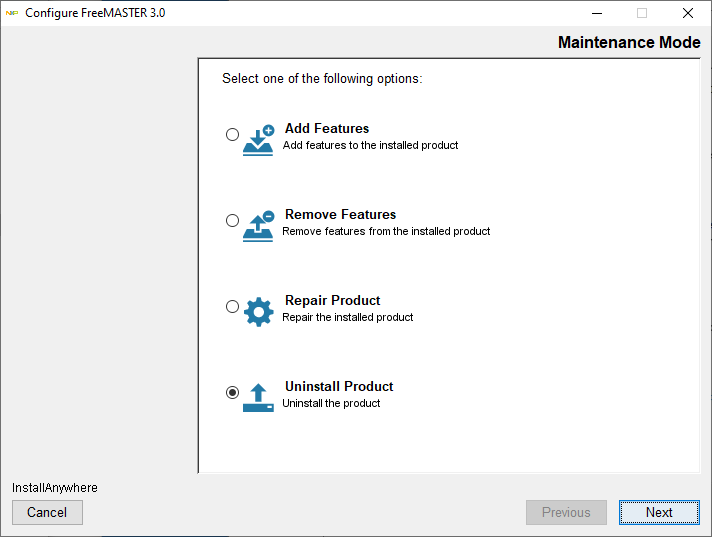Click the greyed-out Previous button
This screenshot has width=712, height=537.
[x=566, y=512]
